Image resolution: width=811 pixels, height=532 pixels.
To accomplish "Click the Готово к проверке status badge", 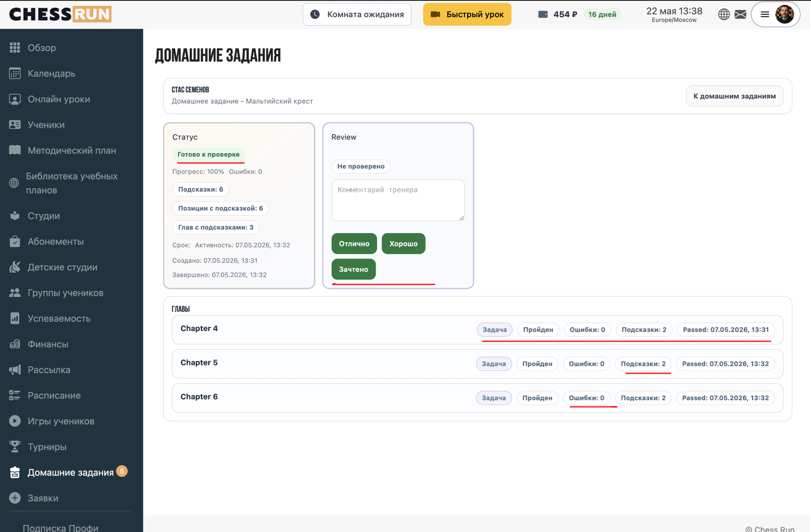I will 209,154.
